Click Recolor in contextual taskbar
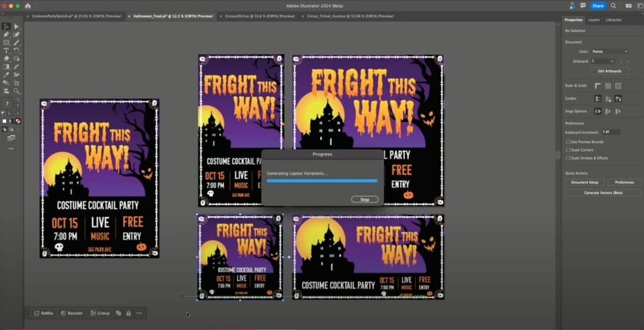Image resolution: width=644 pixels, height=330 pixels. coord(72,313)
